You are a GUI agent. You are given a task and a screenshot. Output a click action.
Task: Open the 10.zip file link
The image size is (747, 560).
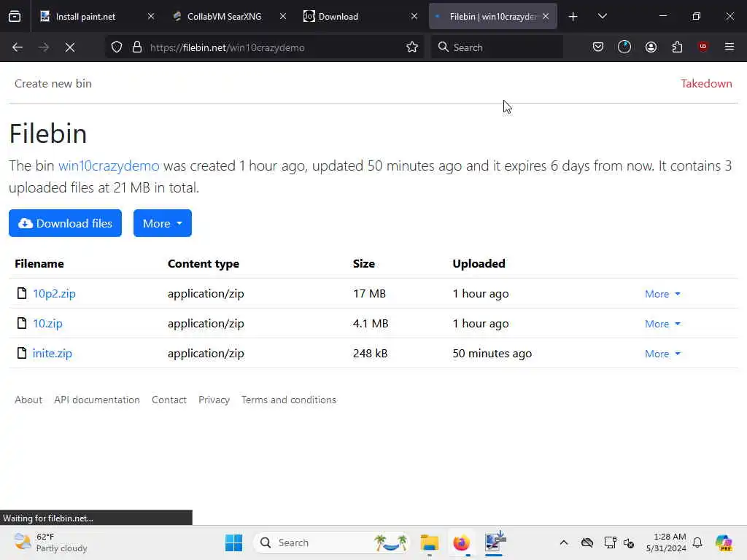tap(47, 323)
